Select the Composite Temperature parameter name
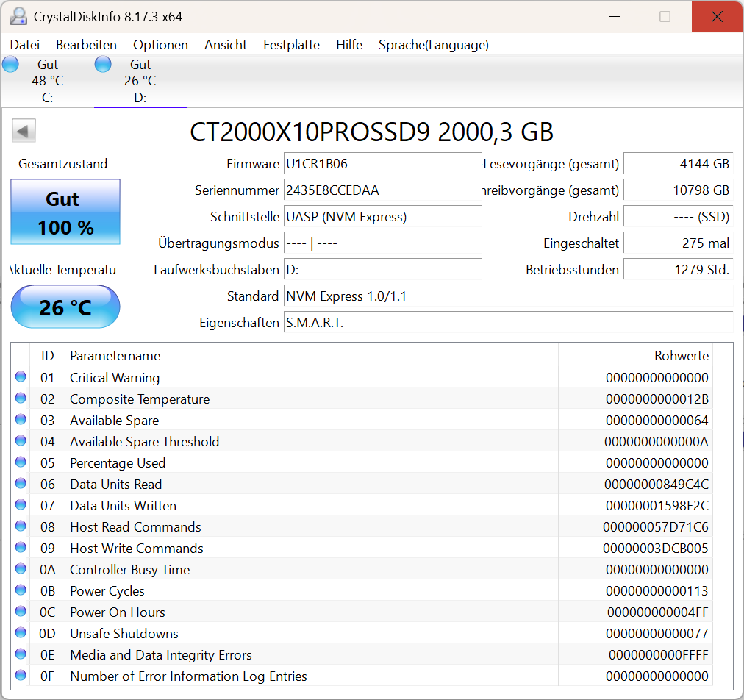The height and width of the screenshot is (700, 744). 140,399
